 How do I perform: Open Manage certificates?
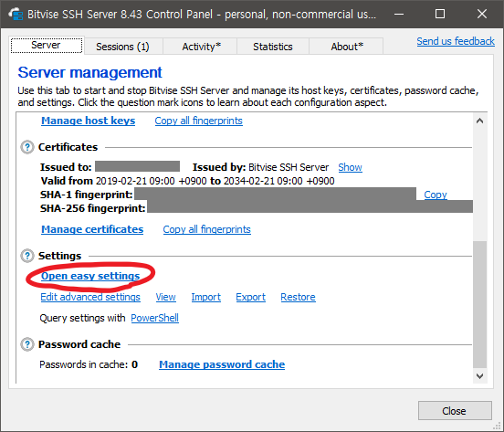92,229
